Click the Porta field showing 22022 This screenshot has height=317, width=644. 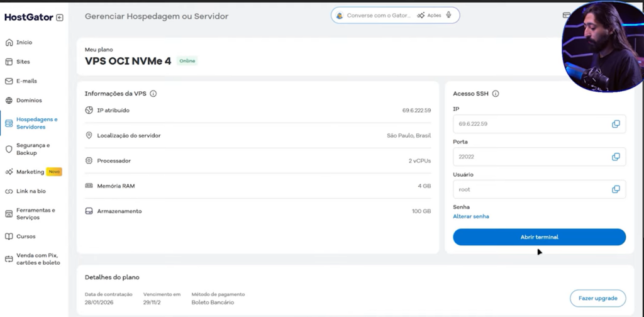pyautogui.click(x=539, y=157)
